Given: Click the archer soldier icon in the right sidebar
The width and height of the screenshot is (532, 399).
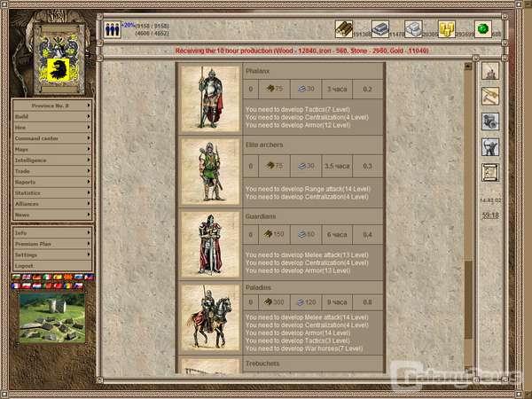Looking at the screenshot, I should point(490,147).
